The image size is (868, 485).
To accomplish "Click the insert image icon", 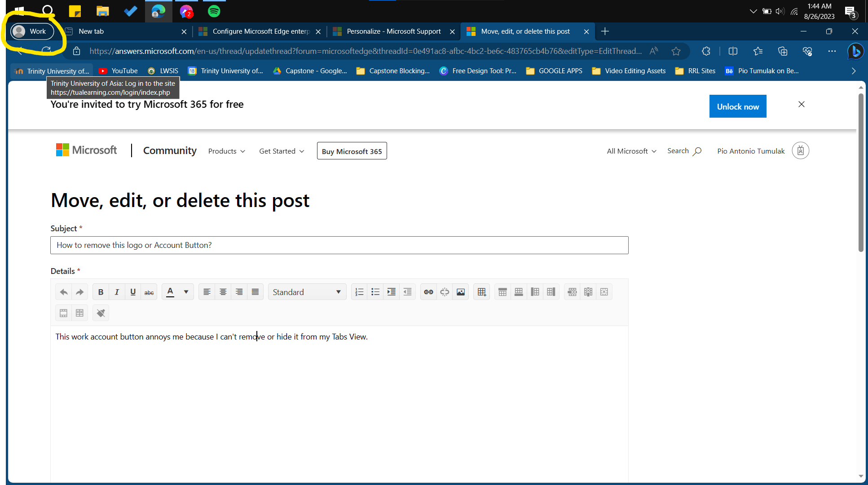I will [461, 292].
